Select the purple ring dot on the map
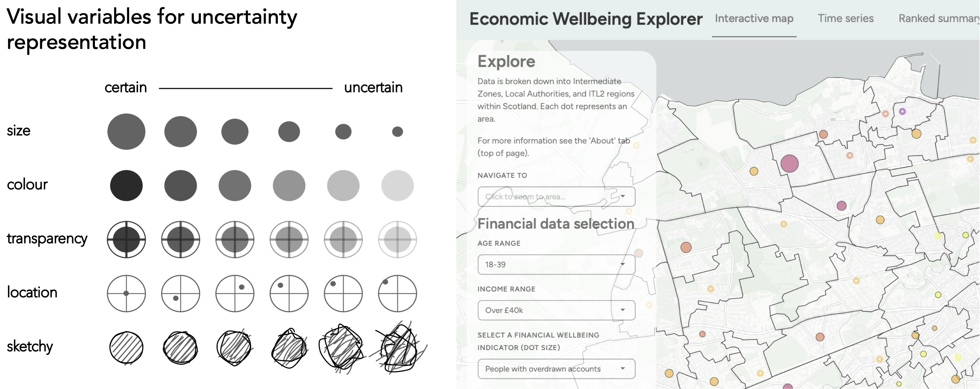The width and height of the screenshot is (980, 389). pyautogui.click(x=902, y=112)
